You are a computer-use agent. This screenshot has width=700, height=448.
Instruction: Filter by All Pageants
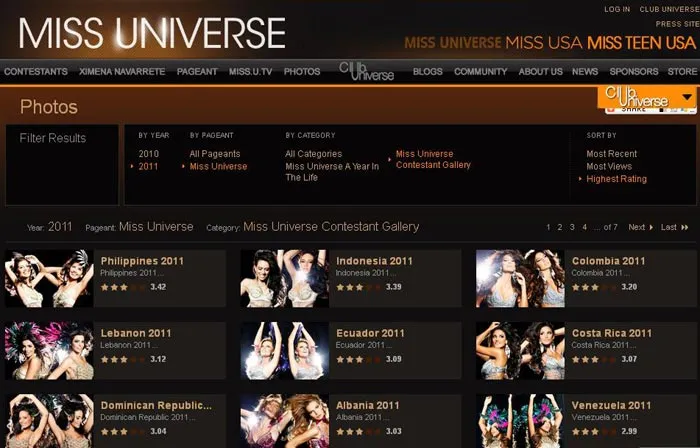[215, 154]
